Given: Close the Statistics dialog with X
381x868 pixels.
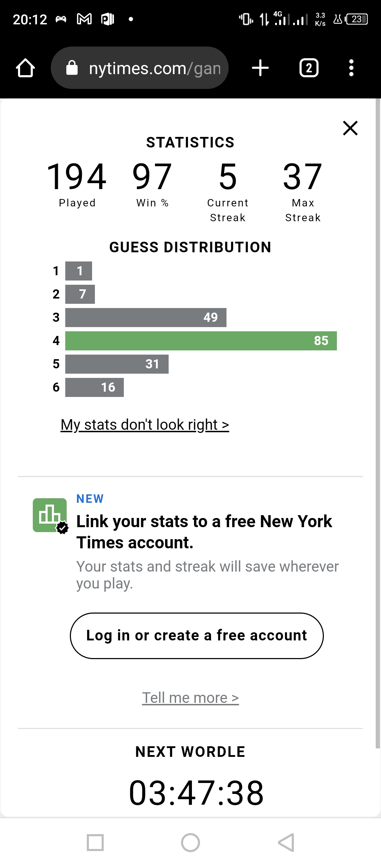Looking at the screenshot, I should click(350, 128).
